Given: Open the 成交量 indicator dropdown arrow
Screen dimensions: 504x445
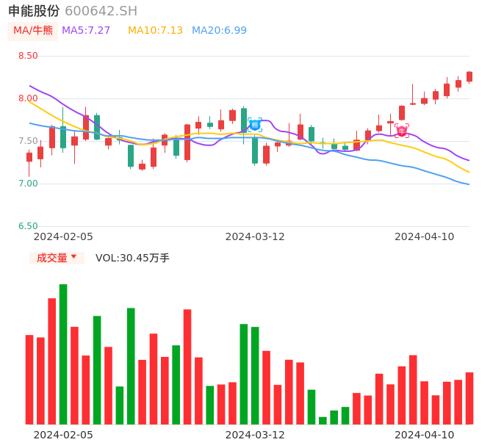Looking at the screenshot, I should point(73,257).
